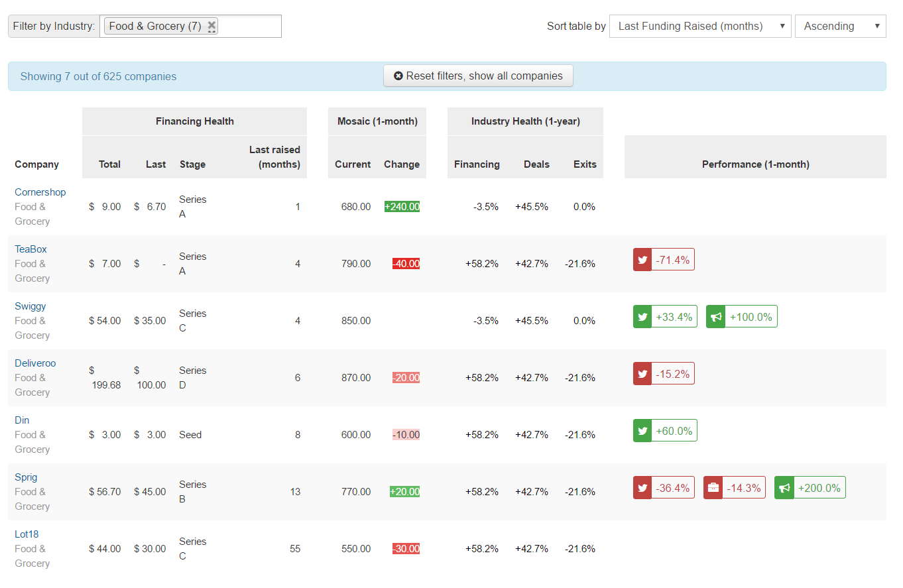Open the Swiggy company link
The width and height of the screenshot is (903, 588).
(x=30, y=306)
